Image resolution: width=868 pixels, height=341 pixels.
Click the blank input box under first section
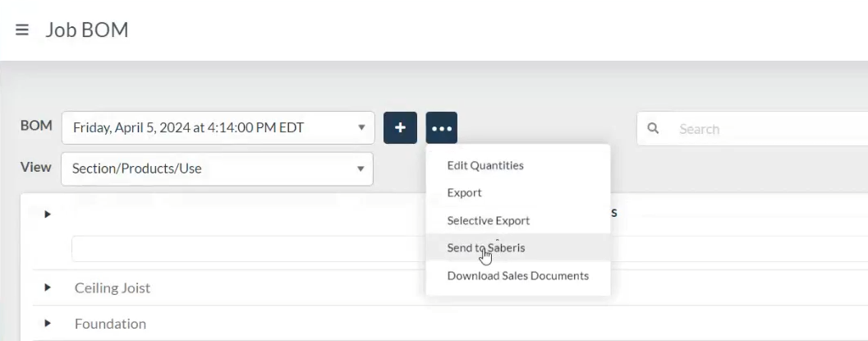[246, 248]
